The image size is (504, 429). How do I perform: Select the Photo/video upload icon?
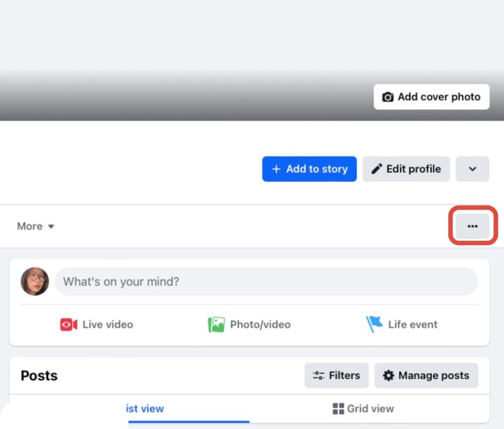pyautogui.click(x=216, y=324)
